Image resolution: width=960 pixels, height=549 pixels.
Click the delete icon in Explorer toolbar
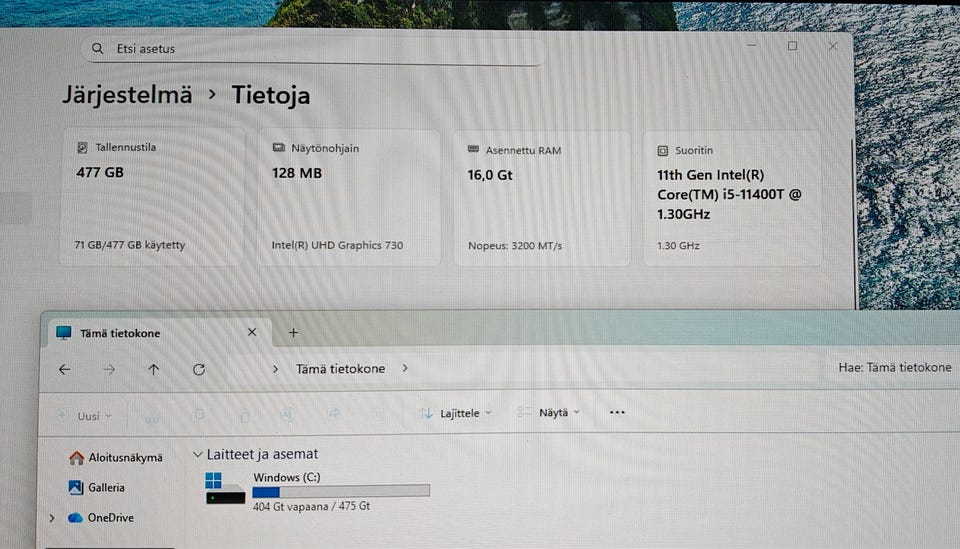378,414
